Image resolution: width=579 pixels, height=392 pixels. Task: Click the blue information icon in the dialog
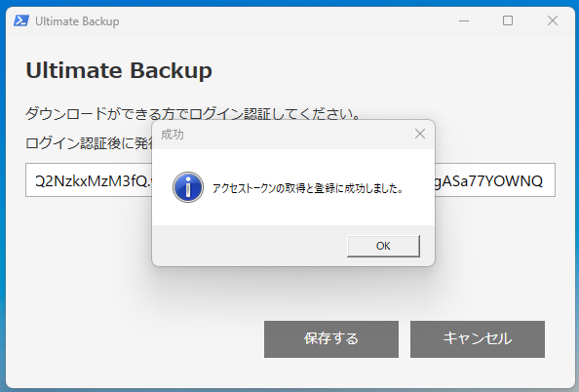coord(188,187)
